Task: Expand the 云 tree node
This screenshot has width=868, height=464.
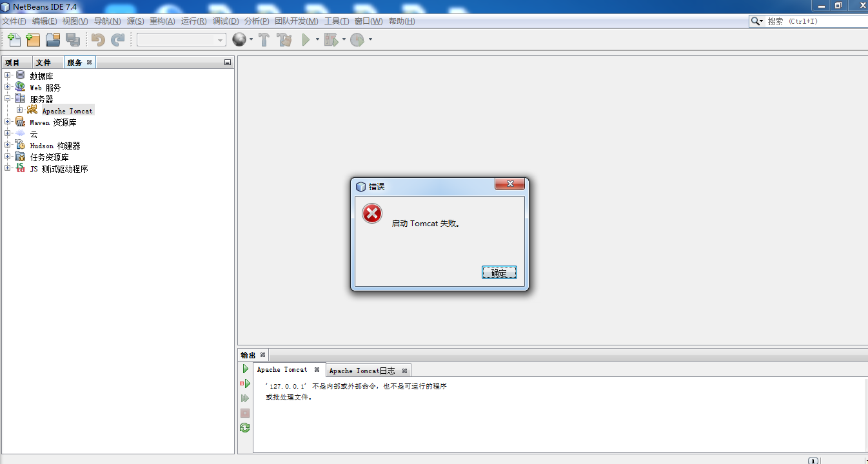Action: [x=8, y=133]
